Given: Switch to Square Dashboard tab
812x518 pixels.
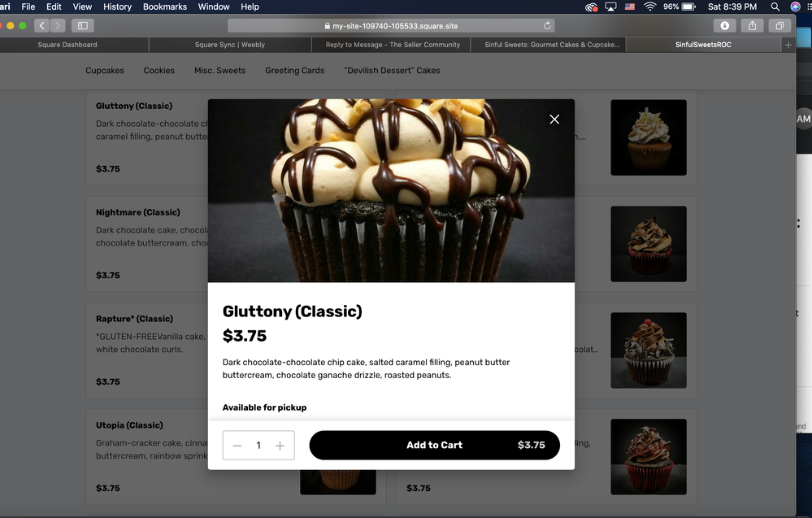Looking at the screenshot, I should coord(67,45).
